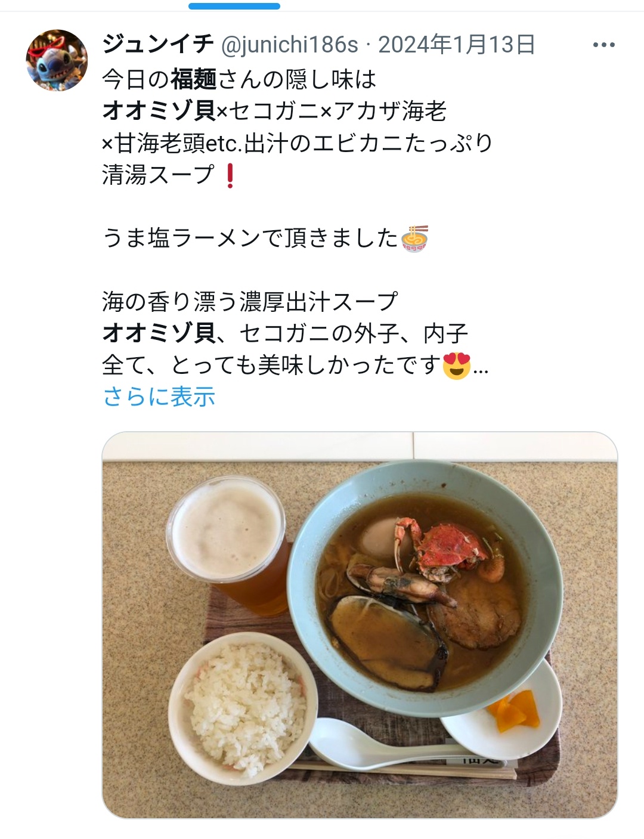Tap the red exclamation mark emoji
Viewport: 644px width, 839px height.
pyautogui.click(x=230, y=175)
